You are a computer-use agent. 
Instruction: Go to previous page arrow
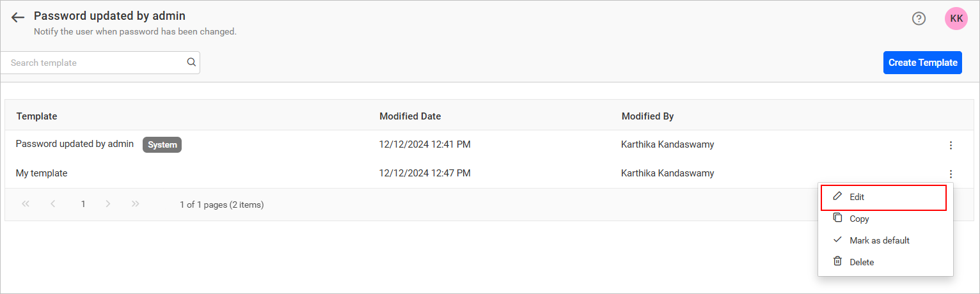53,204
